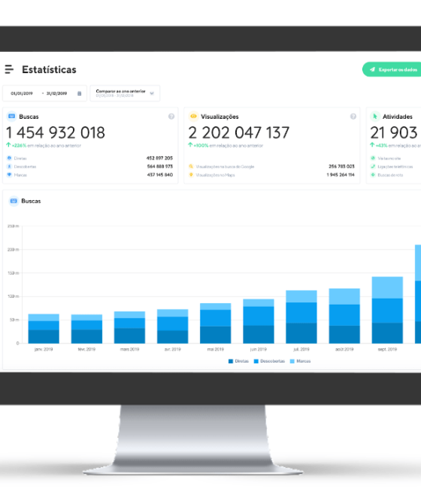Screen dimensions: 421x504
Task: Click the Buscas chart header icon
Action: pos(14,201)
